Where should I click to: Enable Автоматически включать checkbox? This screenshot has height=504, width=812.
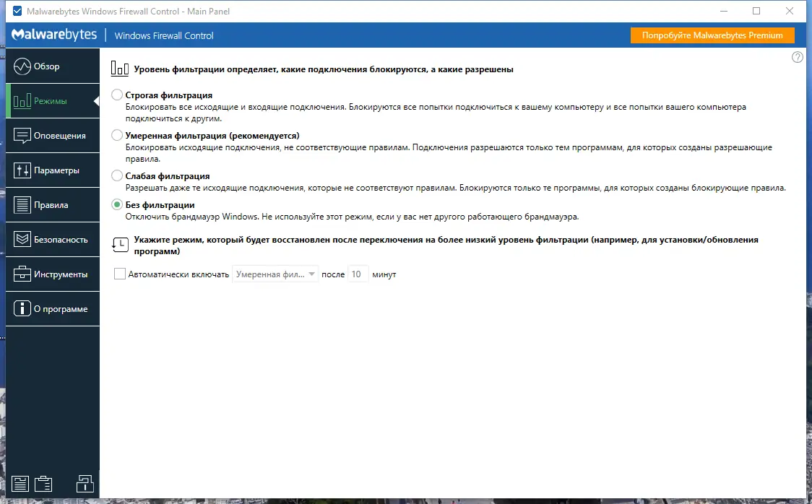pos(120,274)
